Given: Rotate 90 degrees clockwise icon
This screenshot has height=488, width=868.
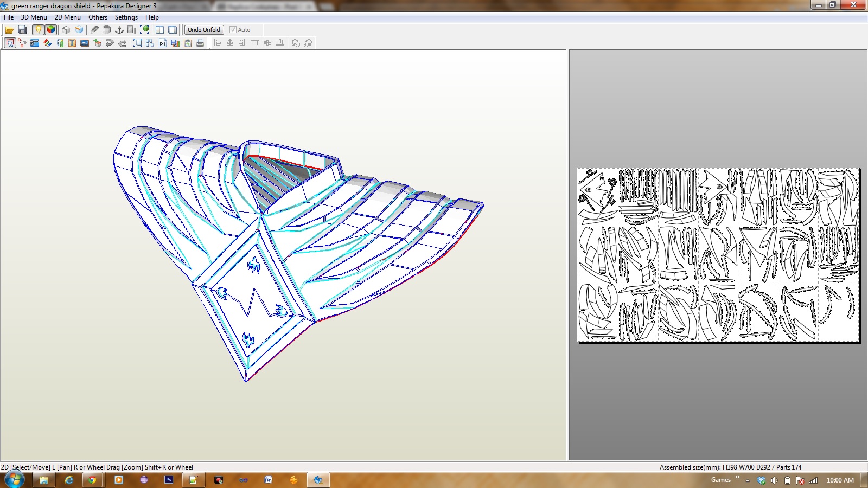Looking at the screenshot, I should (x=308, y=43).
